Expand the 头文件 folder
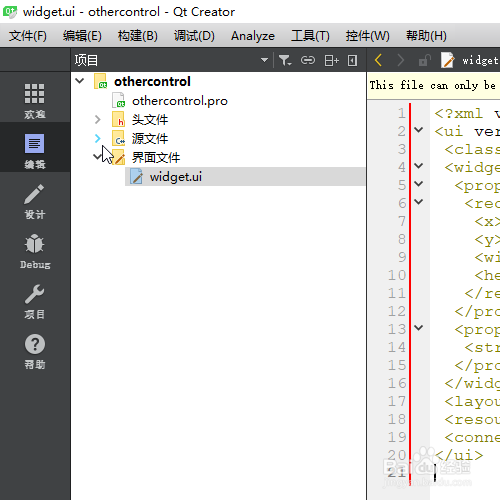This screenshot has width=500, height=500. [x=97, y=119]
